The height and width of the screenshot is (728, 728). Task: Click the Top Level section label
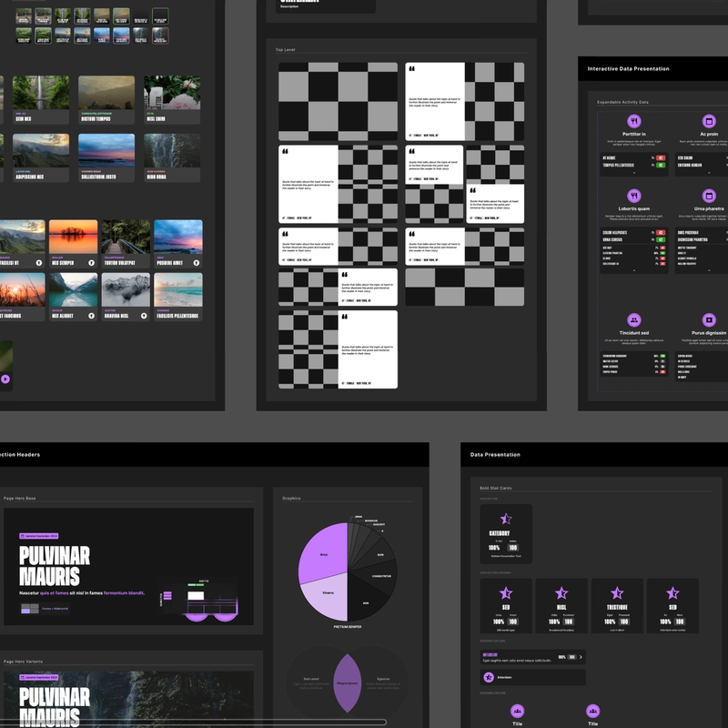coord(285,50)
